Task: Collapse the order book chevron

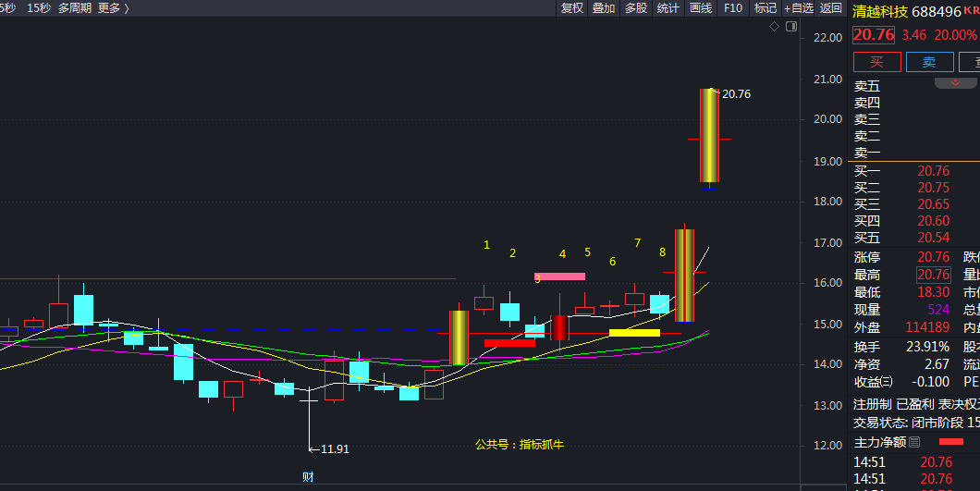Action: click(955, 82)
